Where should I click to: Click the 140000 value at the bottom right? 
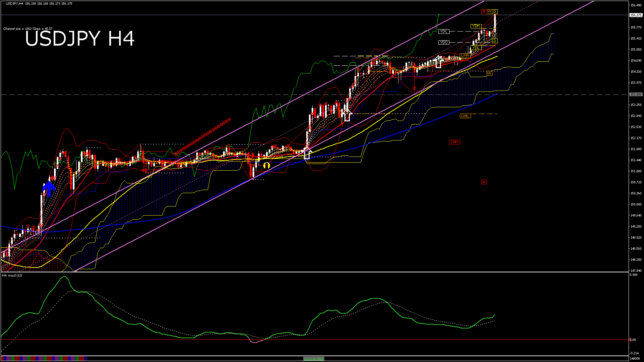click(x=634, y=358)
